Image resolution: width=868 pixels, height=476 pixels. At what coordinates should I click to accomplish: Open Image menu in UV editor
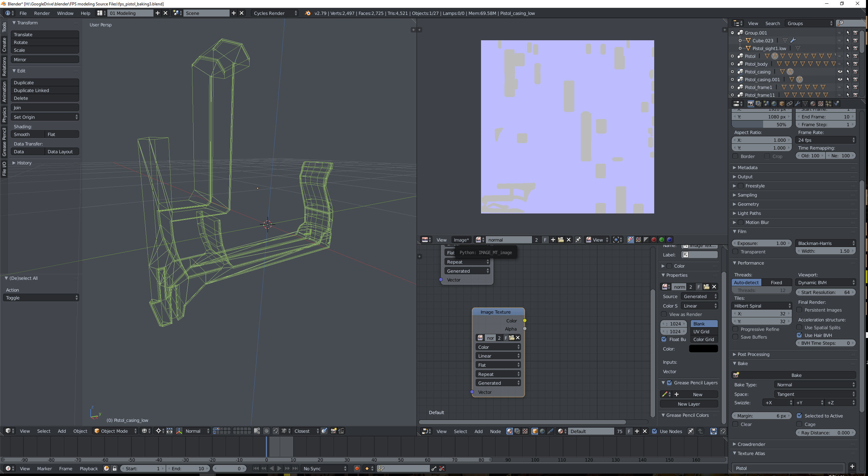pyautogui.click(x=461, y=240)
